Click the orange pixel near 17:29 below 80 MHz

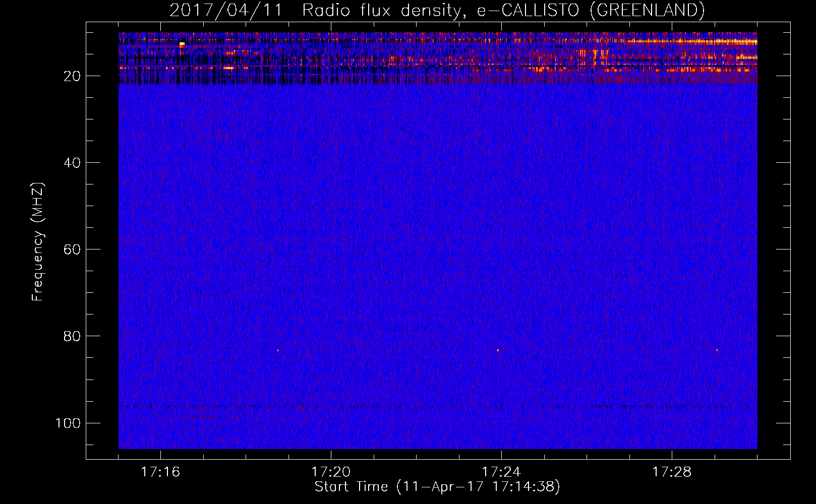pos(717,350)
